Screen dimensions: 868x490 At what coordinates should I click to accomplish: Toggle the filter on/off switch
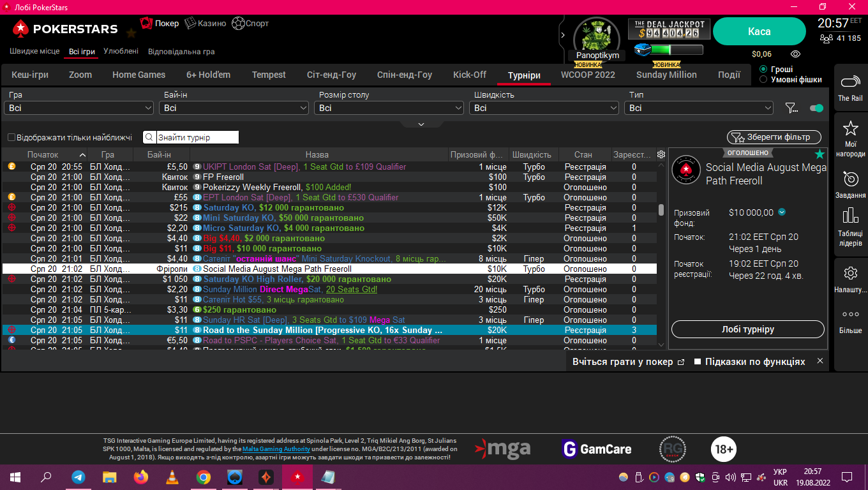(x=816, y=108)
